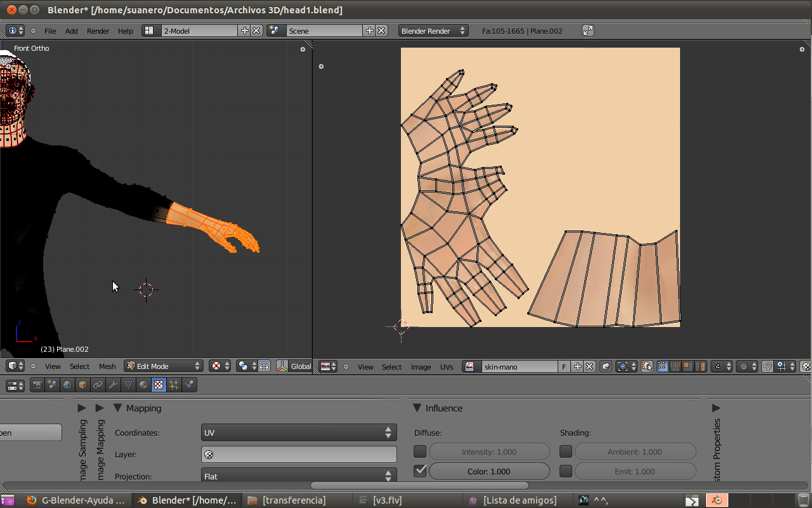Open the Edit Mode dropdown

pos(164,366)
